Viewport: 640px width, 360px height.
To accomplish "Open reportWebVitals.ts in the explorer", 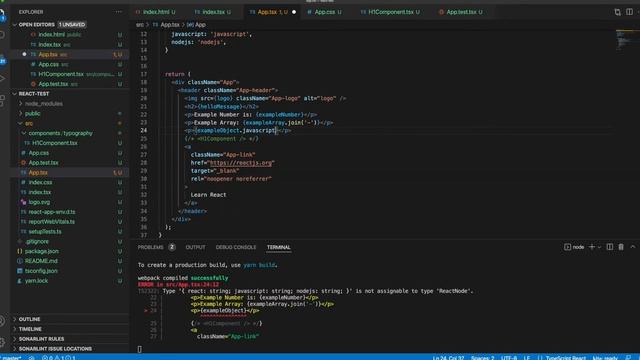I will [51, 222].
